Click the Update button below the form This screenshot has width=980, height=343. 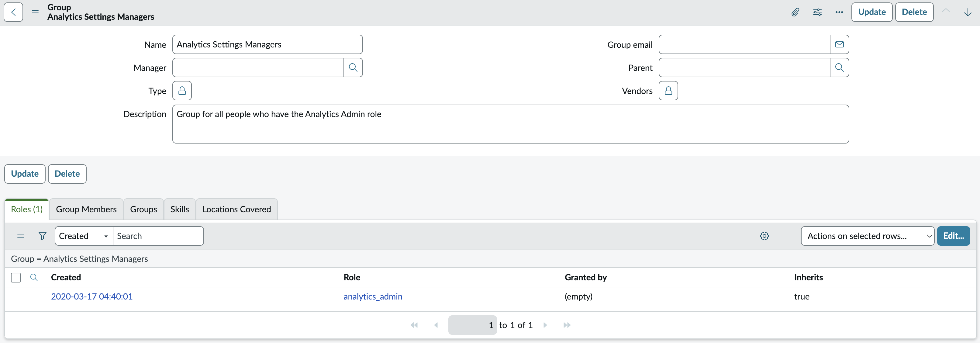tap(25, 174)
